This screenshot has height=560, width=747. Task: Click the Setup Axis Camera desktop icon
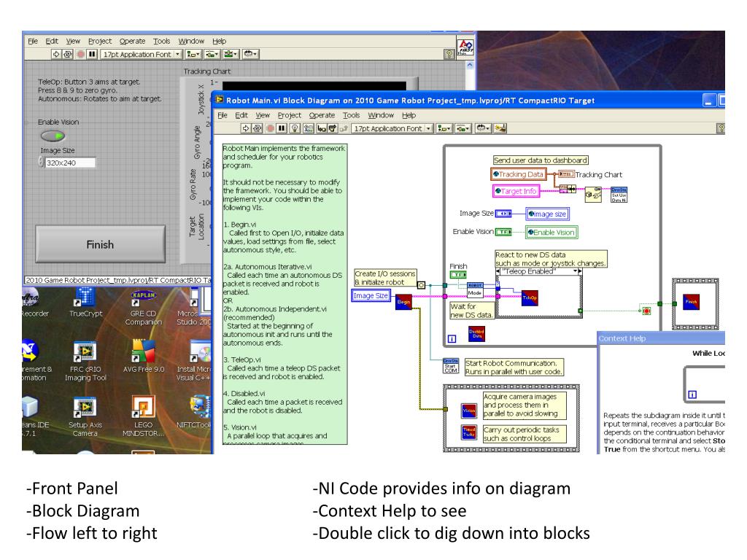86,417
